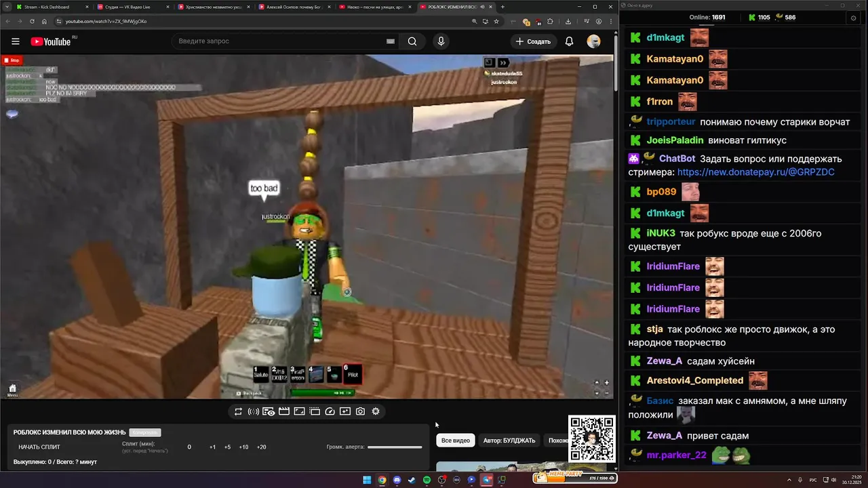Click the loop icon in the video toolbar

[x=238, y=411]
